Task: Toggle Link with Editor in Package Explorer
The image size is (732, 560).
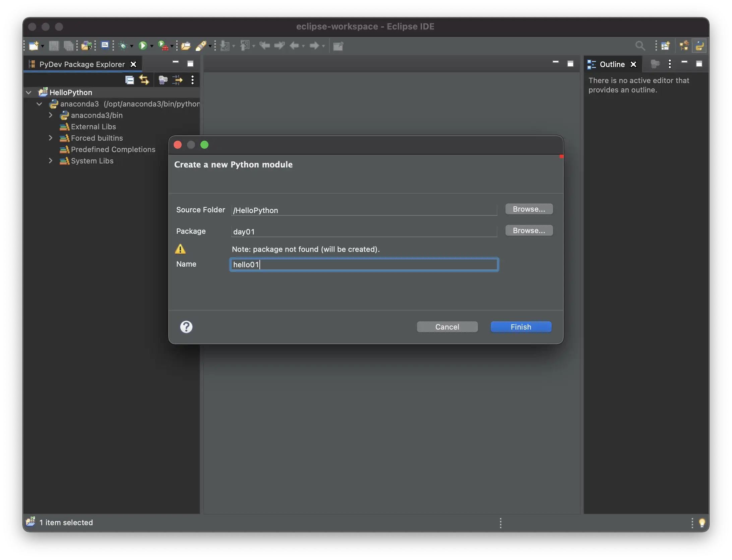Action: (144, 80)
